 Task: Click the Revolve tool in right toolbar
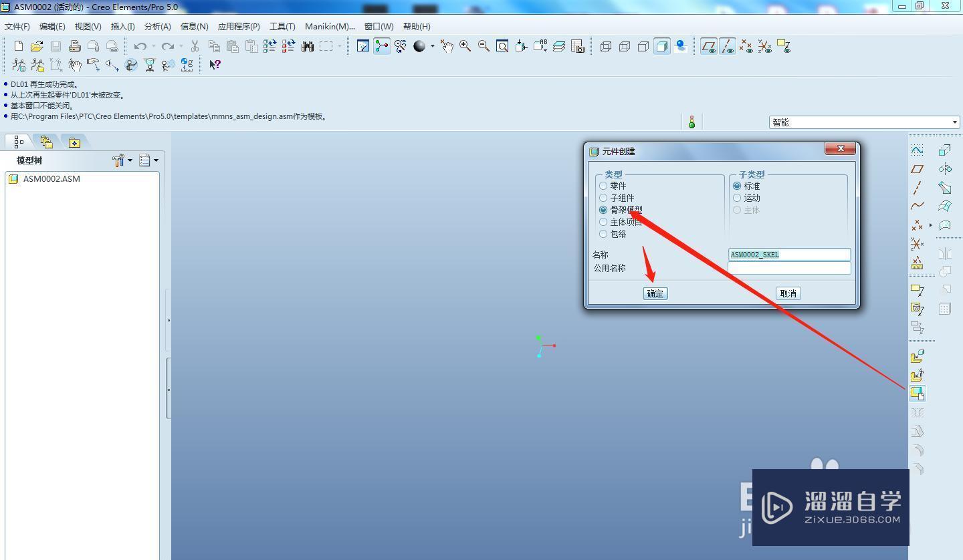[944, 169]
